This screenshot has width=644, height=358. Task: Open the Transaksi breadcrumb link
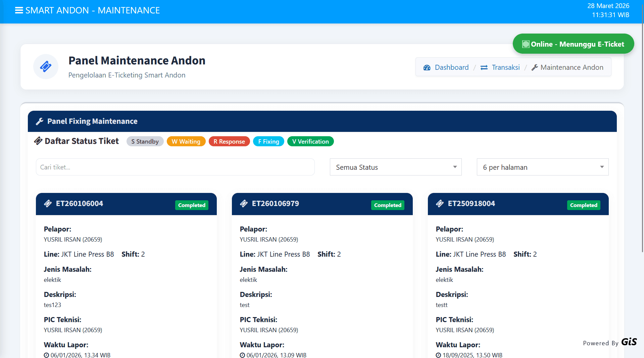tap(506, 67)
